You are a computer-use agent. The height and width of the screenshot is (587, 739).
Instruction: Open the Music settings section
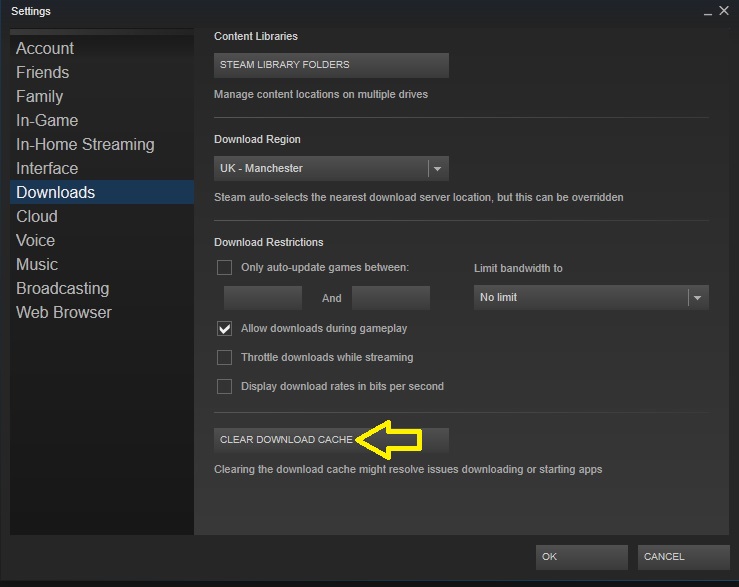pyautogui.click(x=102, y=264)
